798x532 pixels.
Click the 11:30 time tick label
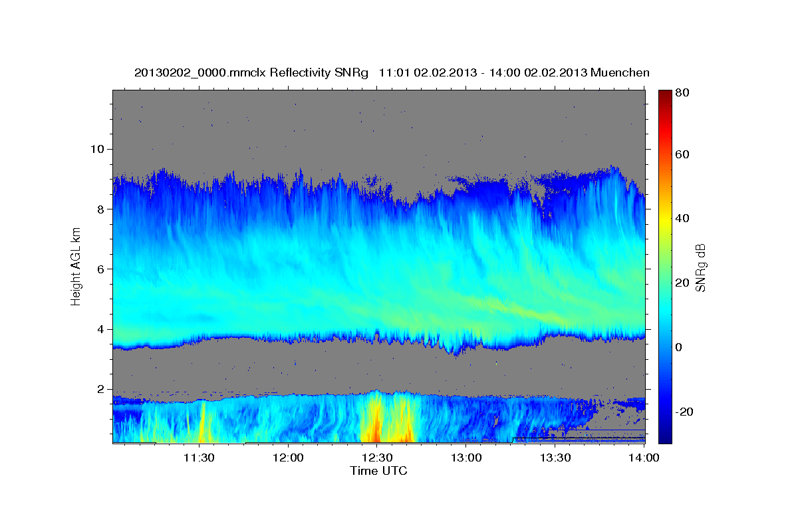(x=199, y=458)
